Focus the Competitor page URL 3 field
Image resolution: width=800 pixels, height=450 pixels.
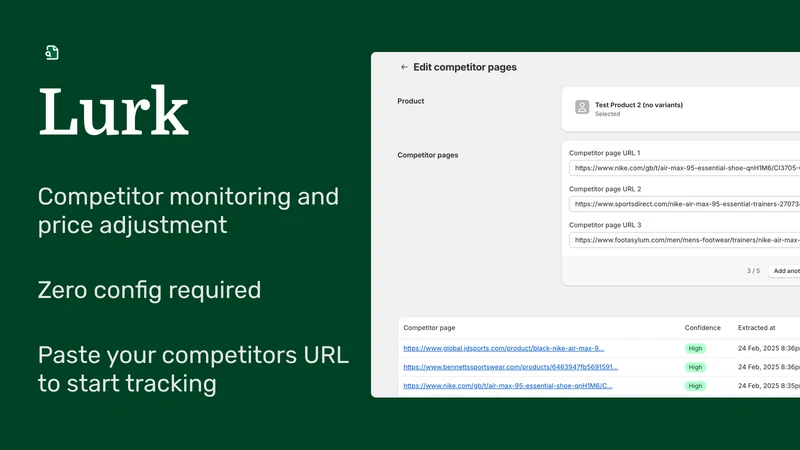tap(684, 240)
